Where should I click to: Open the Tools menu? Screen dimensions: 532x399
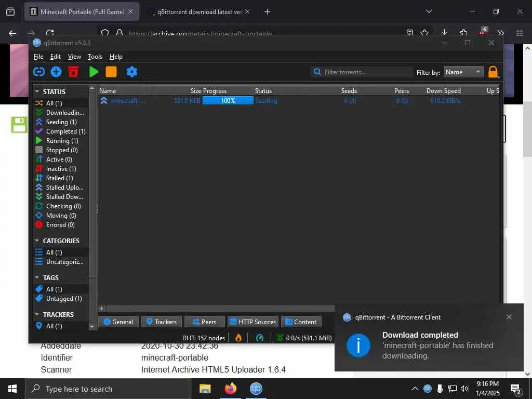click(x=95, y=57)
